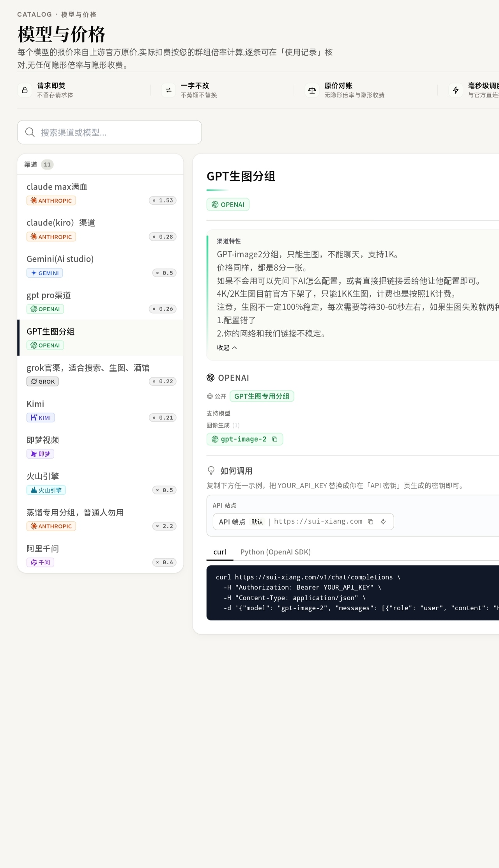The width and height of the screenshot is (499, 868).
Task: Switch to Python (OpenAI SDK) tab
Action: pos(275,552)
